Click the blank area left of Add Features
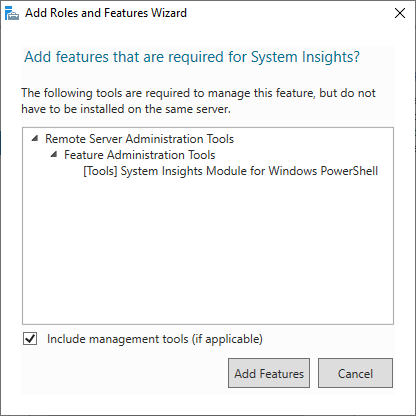 (125, 373)
